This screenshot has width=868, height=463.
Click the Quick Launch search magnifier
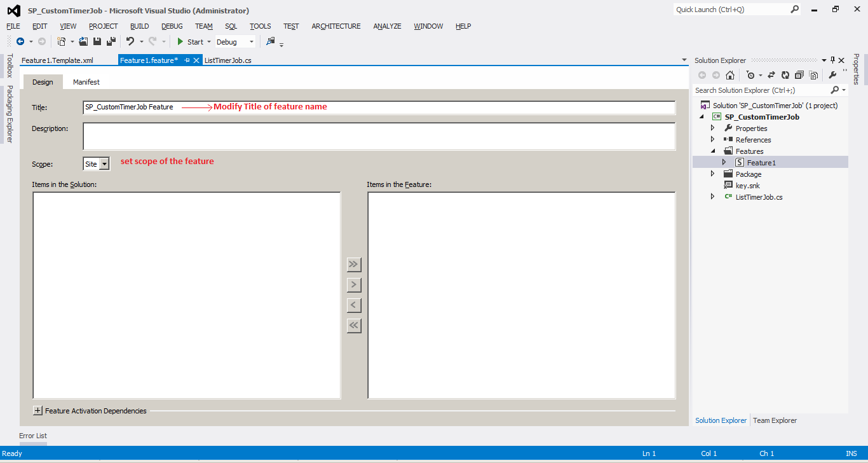coord(794,10)
